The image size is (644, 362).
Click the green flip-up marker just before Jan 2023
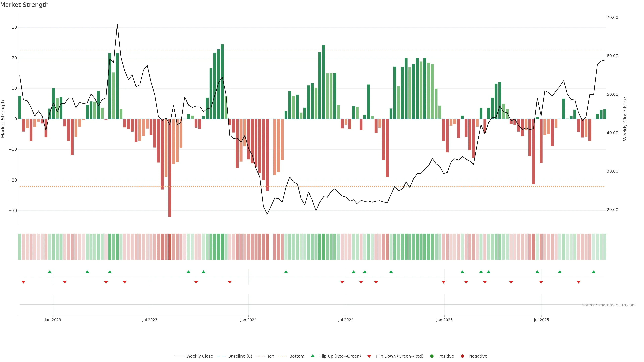[50, 272]
